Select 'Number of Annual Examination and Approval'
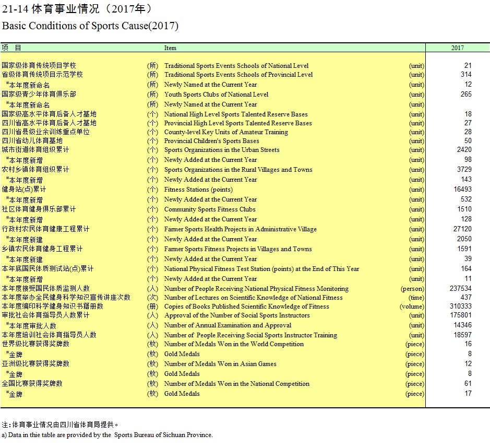 click(x=228, y=325)
